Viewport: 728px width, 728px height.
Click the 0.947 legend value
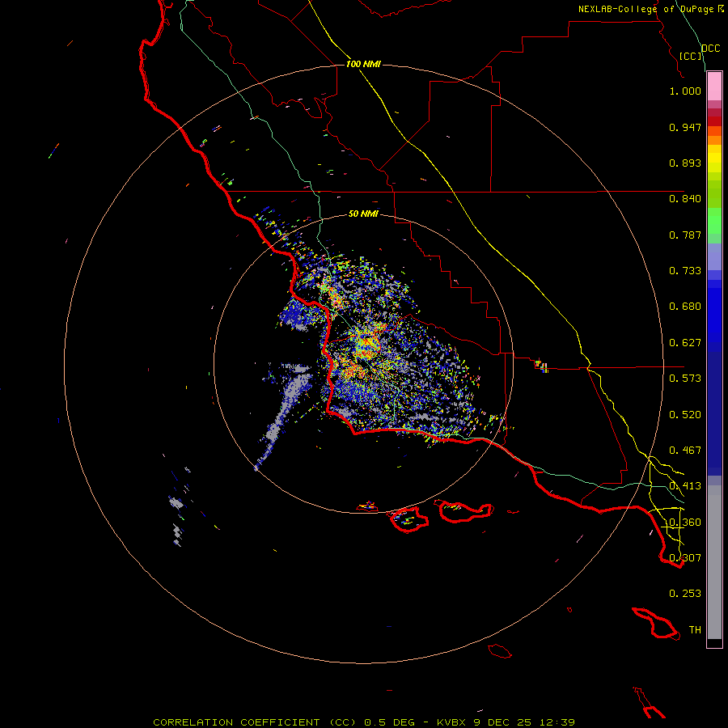(x=685, y=127)
